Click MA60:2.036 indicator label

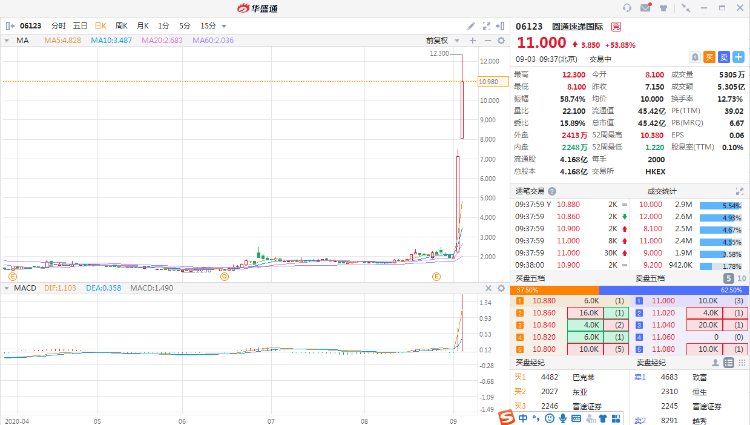point(213,41)
